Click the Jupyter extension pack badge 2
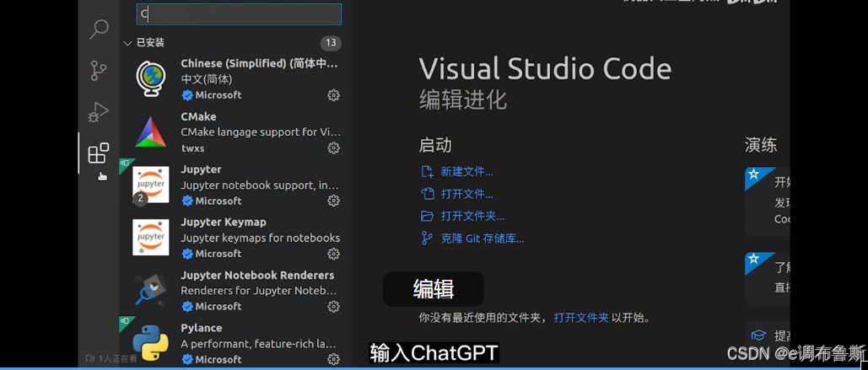Viewport: 868px width, 370px height. [x=141, y=199]
